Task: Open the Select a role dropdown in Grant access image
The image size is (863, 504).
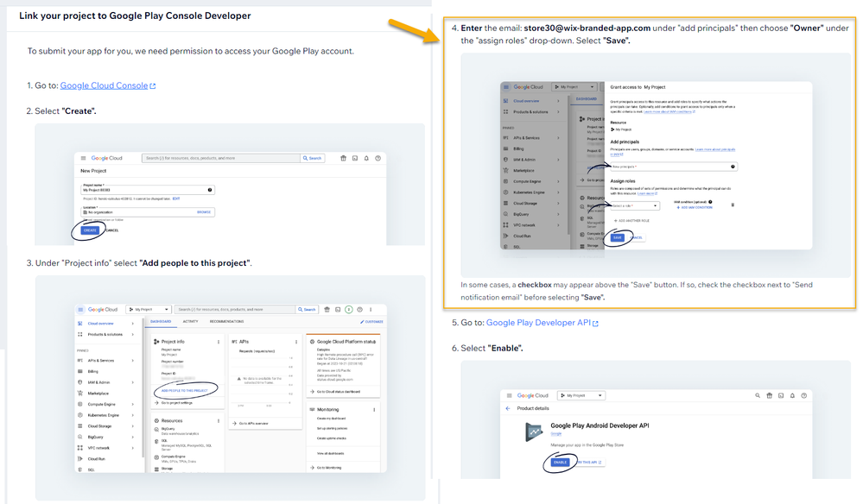Action: 635,205
